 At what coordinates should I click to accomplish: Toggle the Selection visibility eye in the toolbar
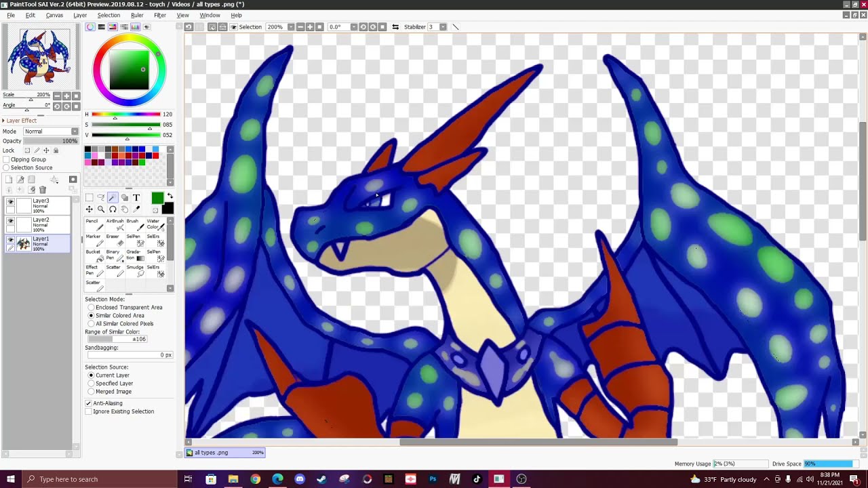[x=234, y=26]
